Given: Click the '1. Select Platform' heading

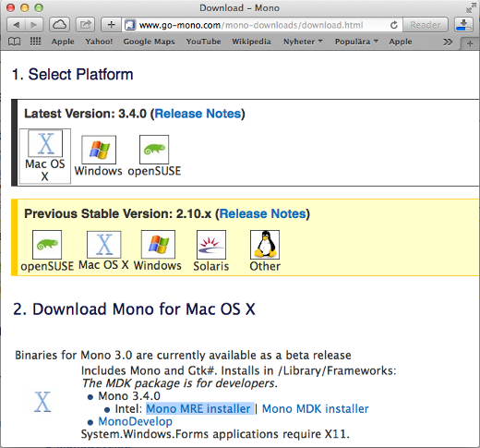Looking at the screenshot, I should coord(73,75).
